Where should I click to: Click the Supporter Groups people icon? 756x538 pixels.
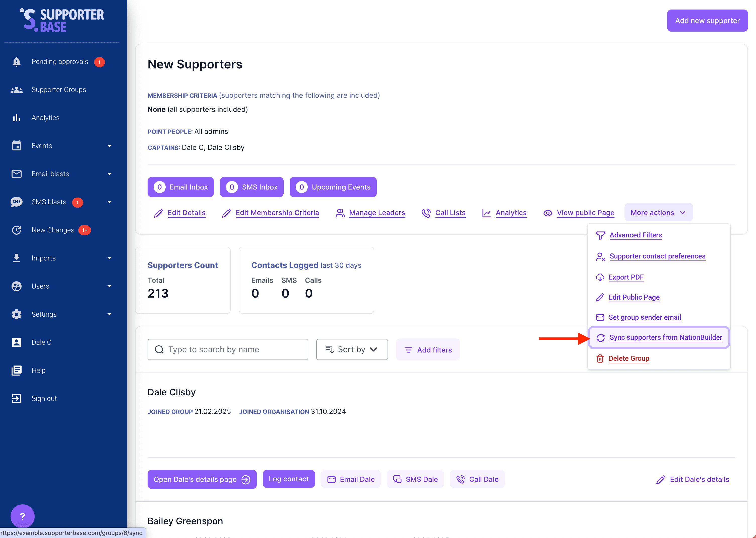click(x=16, y=90)
